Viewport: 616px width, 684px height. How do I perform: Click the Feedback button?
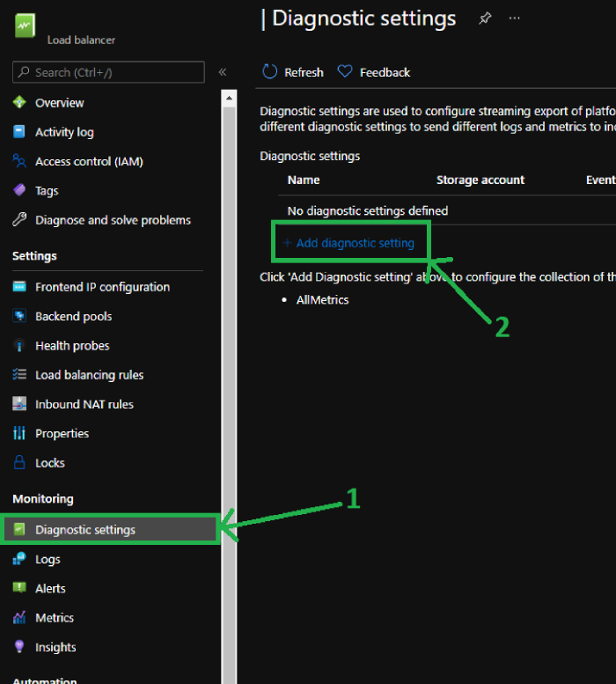[374, 72]
